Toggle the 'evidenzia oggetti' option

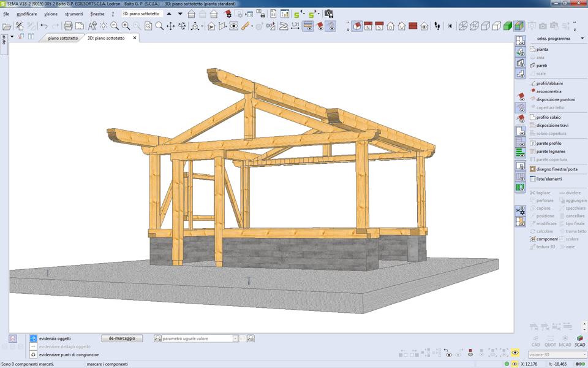click(x=34, y=339)
